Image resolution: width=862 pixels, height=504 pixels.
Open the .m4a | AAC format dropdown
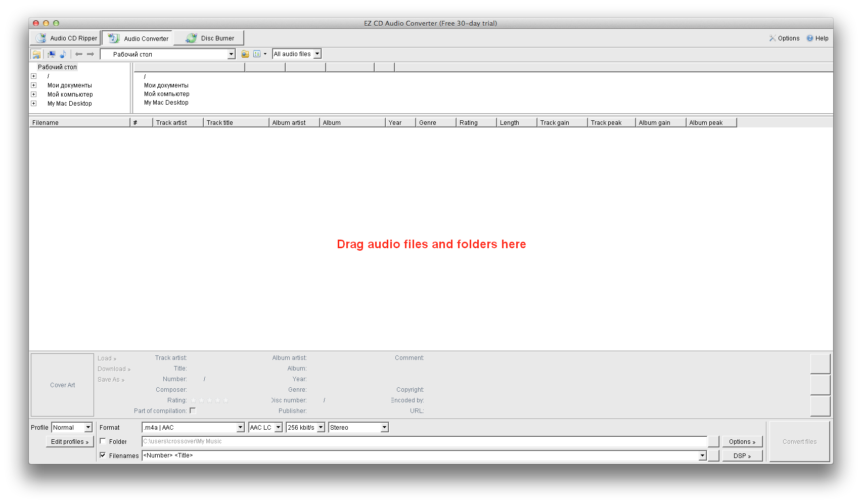[240, 428]
